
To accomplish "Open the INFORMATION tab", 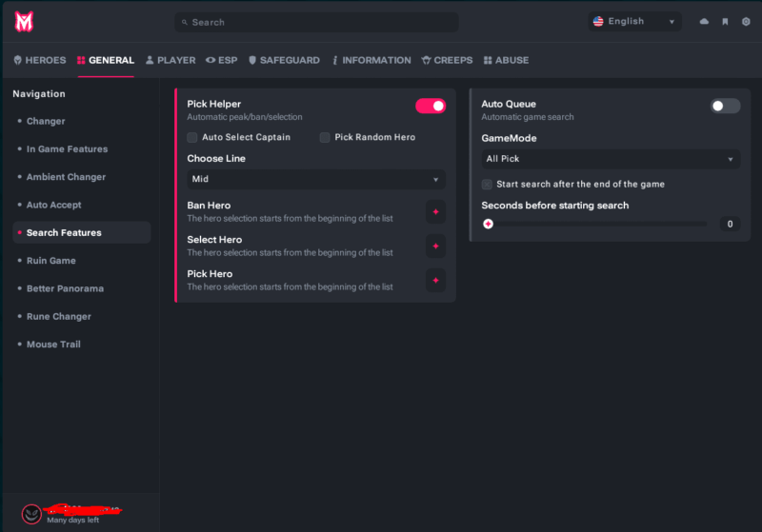I will [371, 60].
